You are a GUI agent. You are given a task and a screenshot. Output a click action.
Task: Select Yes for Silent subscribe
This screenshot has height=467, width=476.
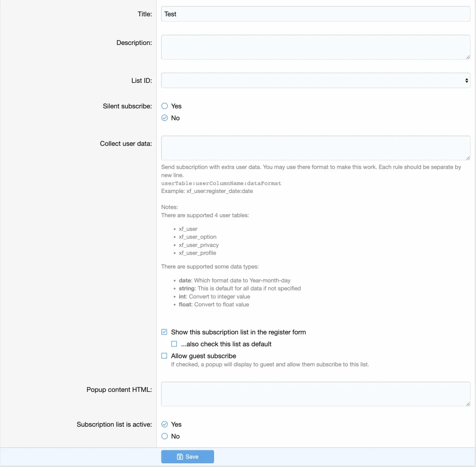click(x=165, y=106)
